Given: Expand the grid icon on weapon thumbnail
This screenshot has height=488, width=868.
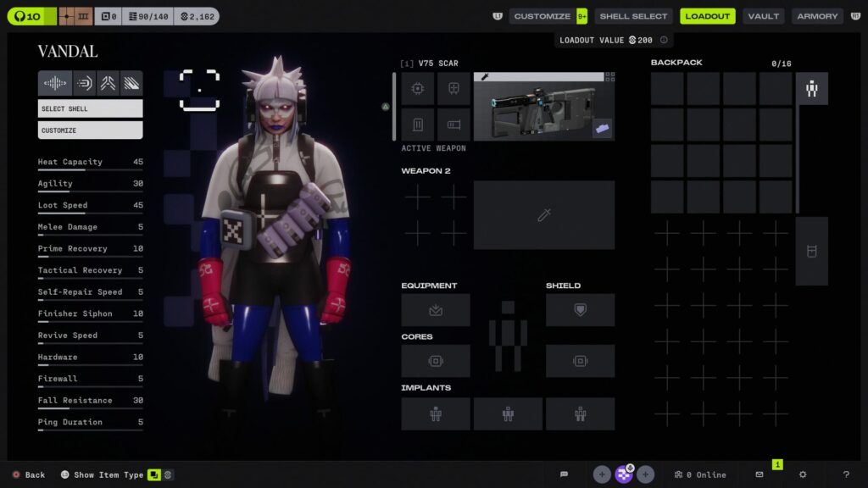Looking at the screenshot, I should tap(609, 77).
